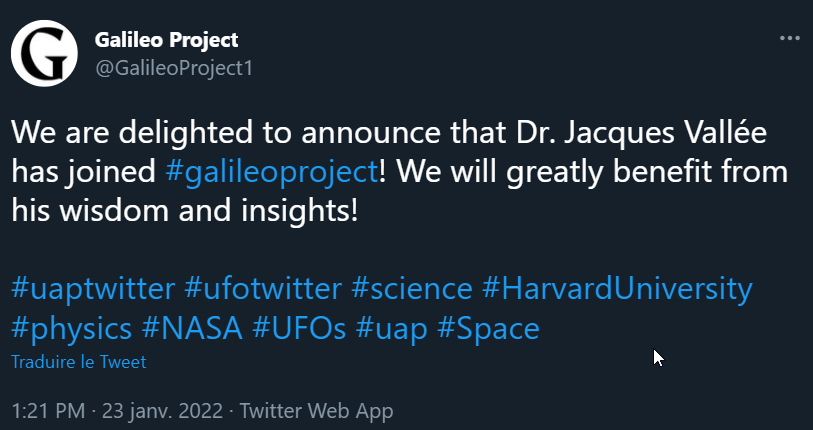Open the Galileo Project profile avatar
813x430 pixels.
point(44,53)
